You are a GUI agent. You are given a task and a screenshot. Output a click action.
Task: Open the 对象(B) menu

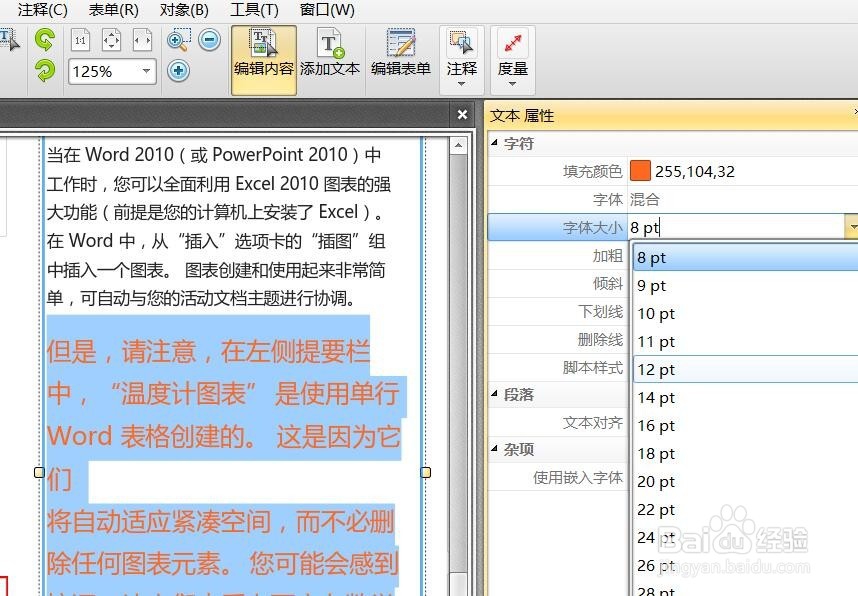(184, 10)
